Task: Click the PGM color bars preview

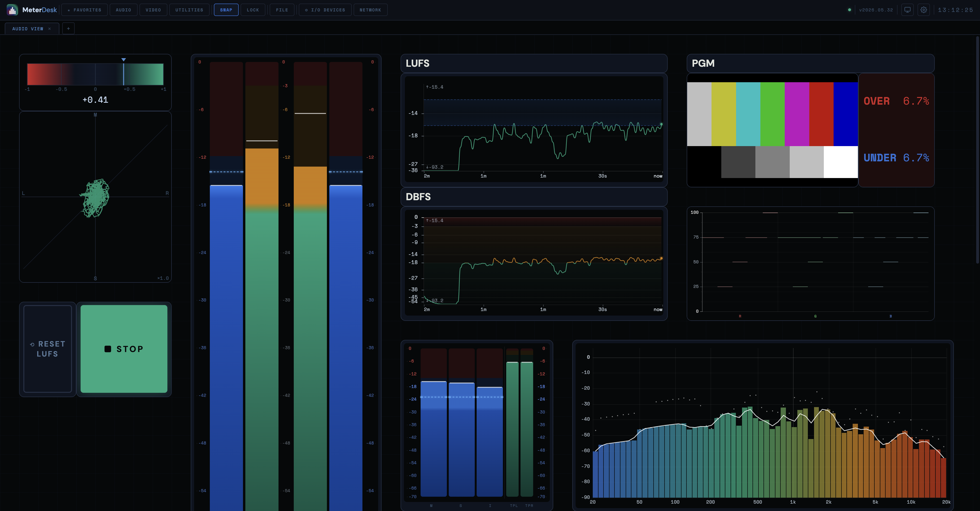Action: (772, 130)
